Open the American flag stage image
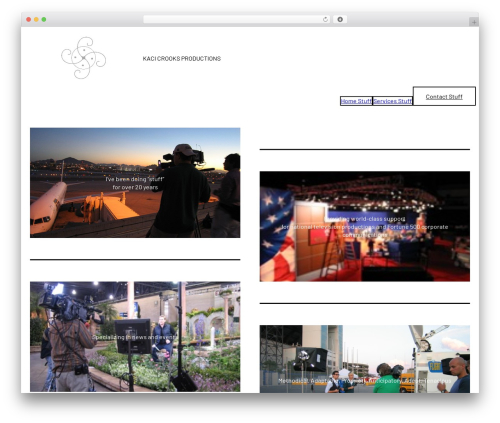This screenshot has width=500, height=423. click(x=365, y=226)
